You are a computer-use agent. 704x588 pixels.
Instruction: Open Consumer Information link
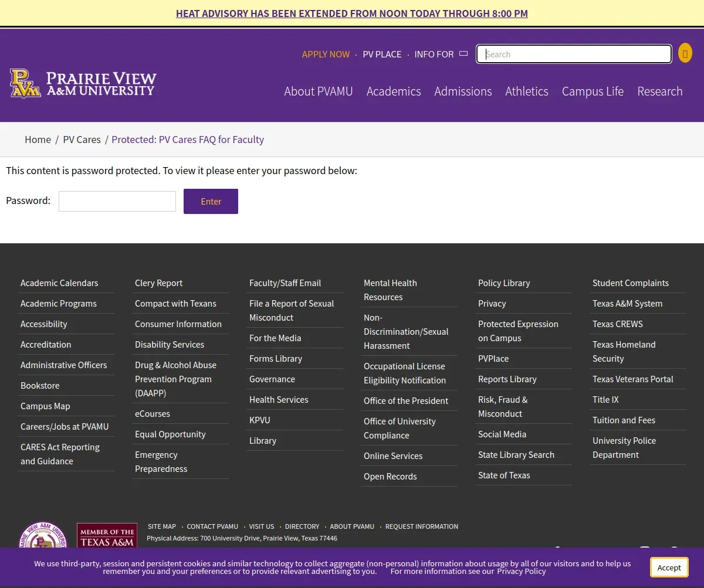[178, 324]
